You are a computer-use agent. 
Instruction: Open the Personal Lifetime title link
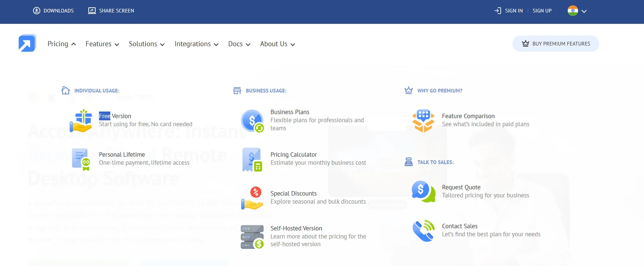pyautogui.click(x=122, y=154)
